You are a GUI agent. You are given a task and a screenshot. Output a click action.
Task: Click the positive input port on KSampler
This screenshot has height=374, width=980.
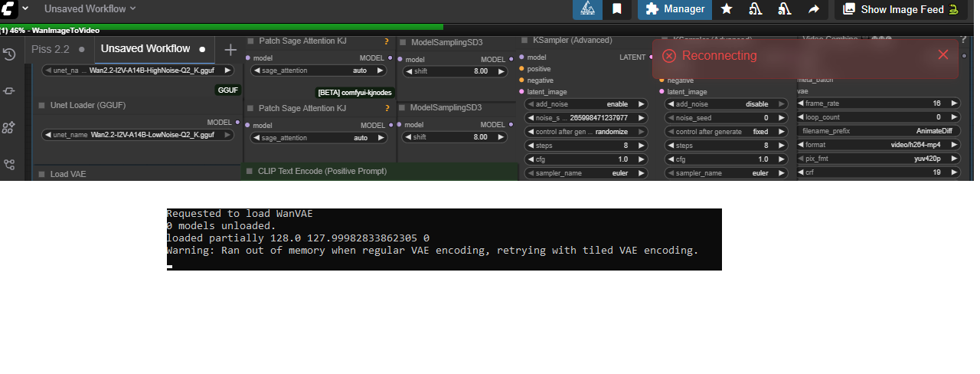(x=521, y=69)
